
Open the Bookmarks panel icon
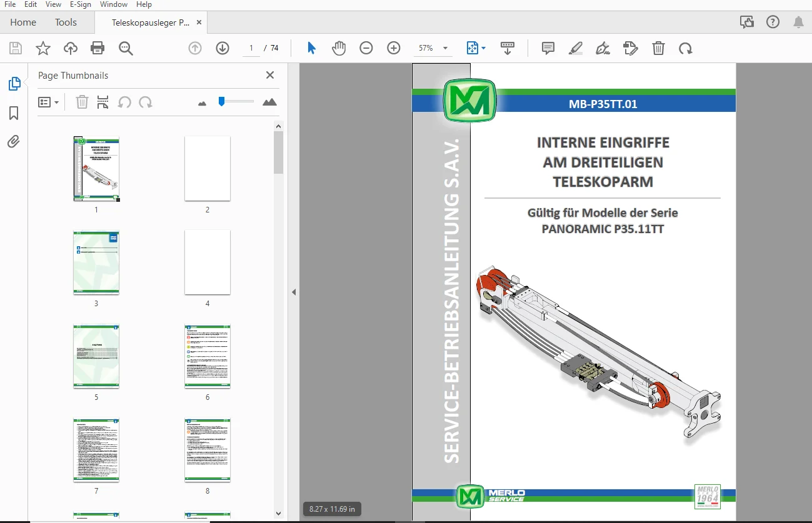(x=14, y=113)
